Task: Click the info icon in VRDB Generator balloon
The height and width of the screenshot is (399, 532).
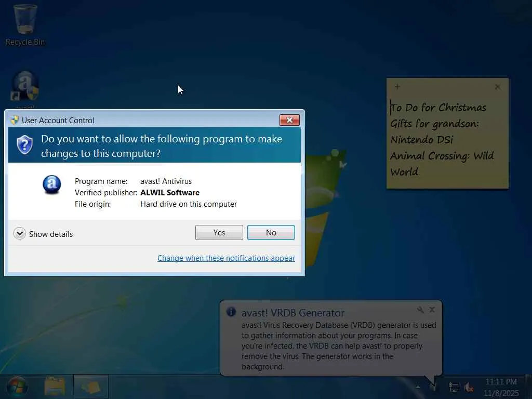Action: coord(231,312)
